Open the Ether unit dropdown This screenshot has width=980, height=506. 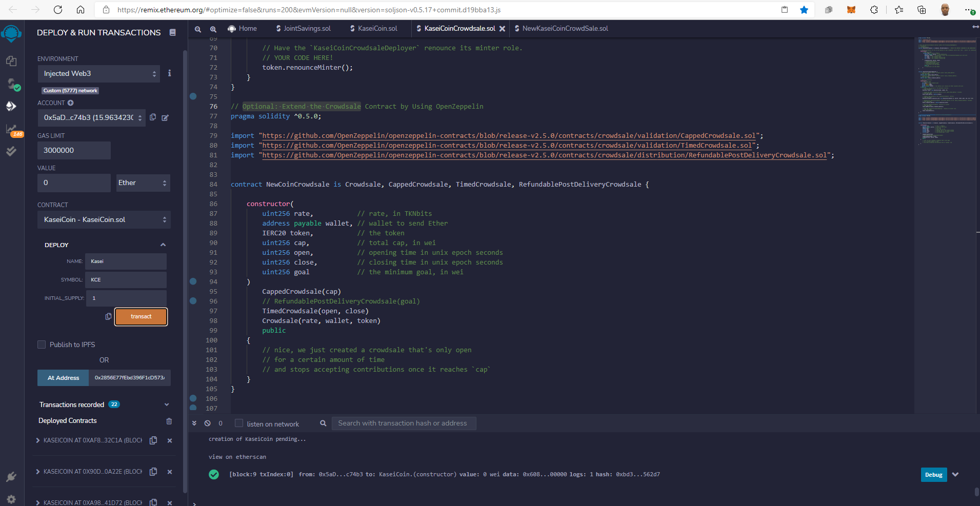(x=143, y=183)
